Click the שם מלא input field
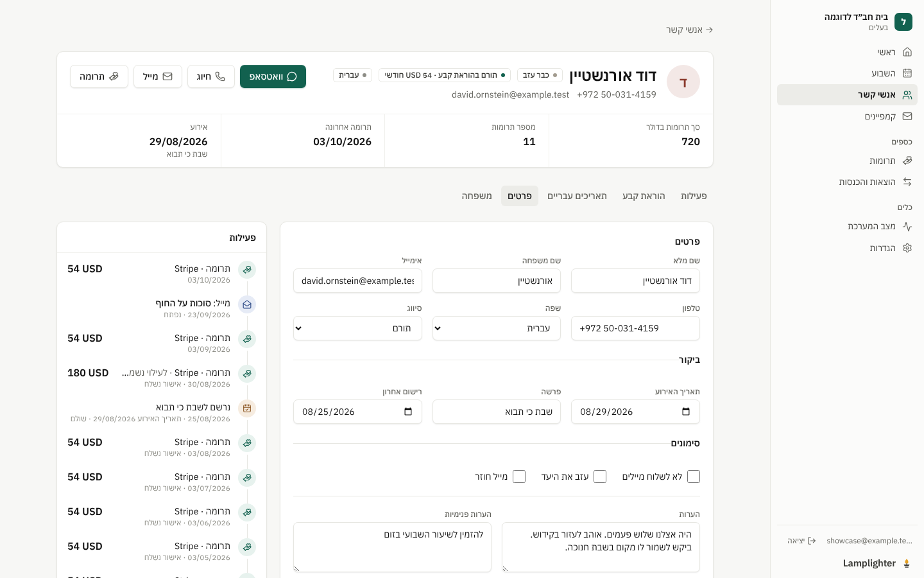This screenshot has height=578, width=924. pyautogui.click(x=635, y=281)
